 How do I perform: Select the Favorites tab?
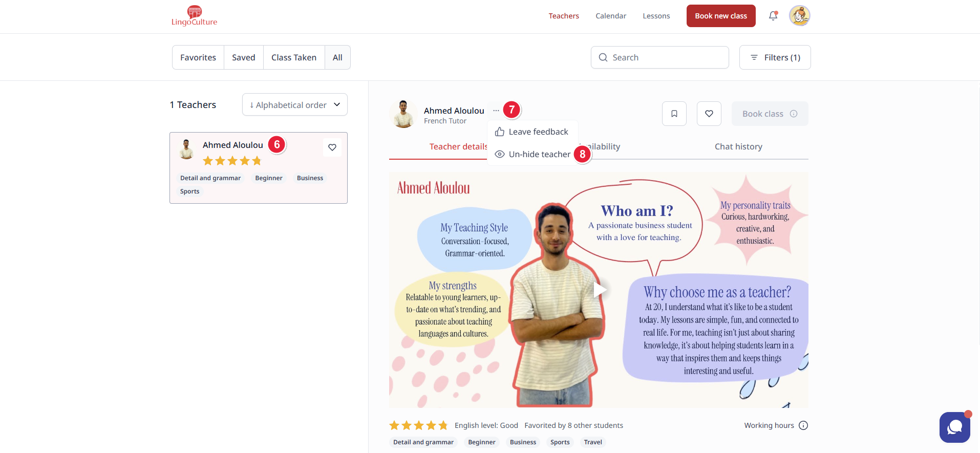[x=198, y=57]
